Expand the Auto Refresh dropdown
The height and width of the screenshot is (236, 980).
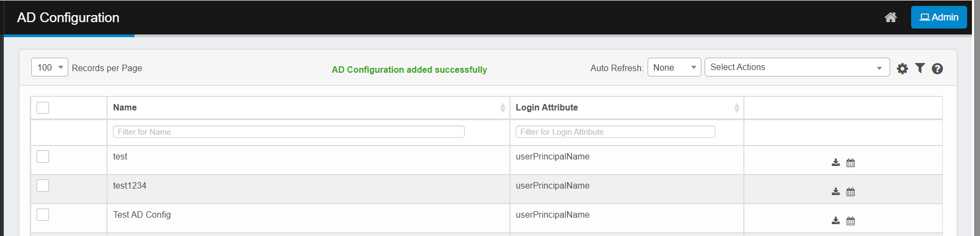coord(674,67)
